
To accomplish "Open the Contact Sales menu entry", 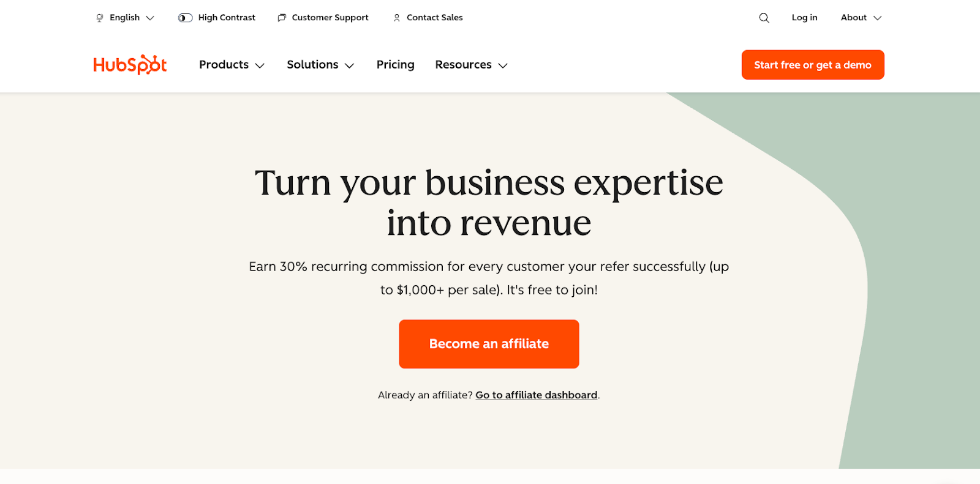I will point(434,18).
